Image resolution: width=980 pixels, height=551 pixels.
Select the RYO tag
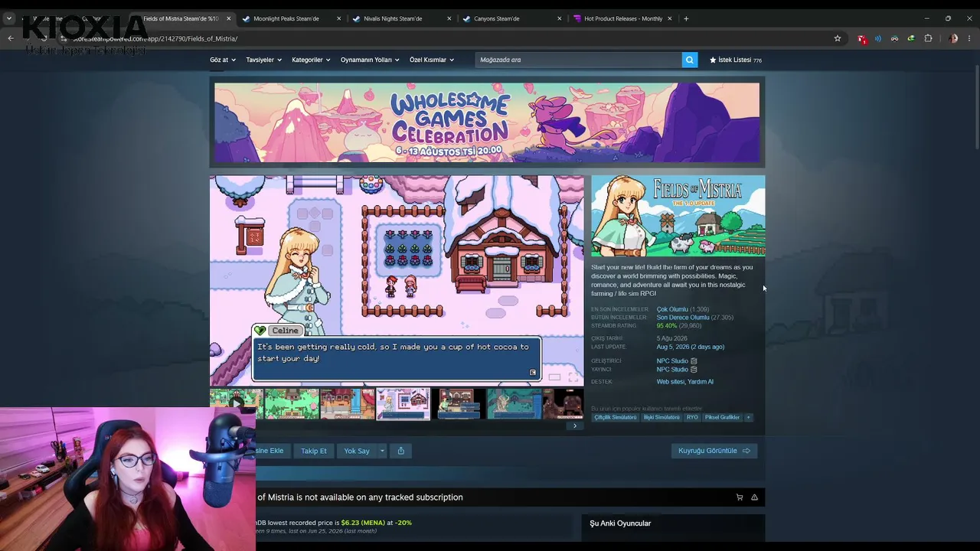692,417
